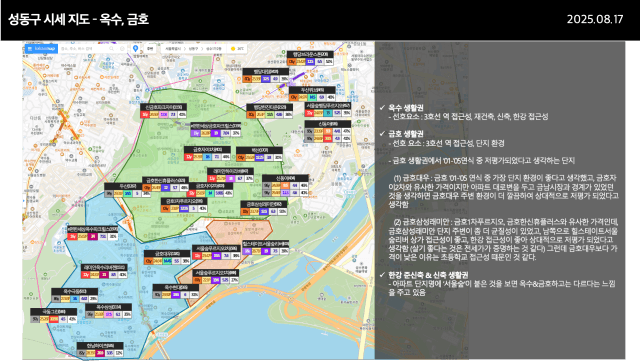This screenshot has height=361, width=640.
Task: Select the 옥수극동 price label
Action: 75,295
